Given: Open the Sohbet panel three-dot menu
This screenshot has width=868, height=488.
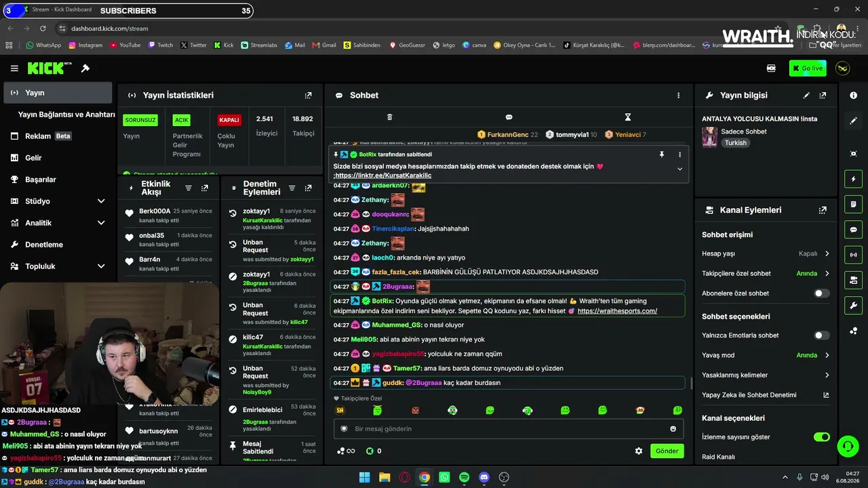Looking at the screenshot, I should [678, 96].
